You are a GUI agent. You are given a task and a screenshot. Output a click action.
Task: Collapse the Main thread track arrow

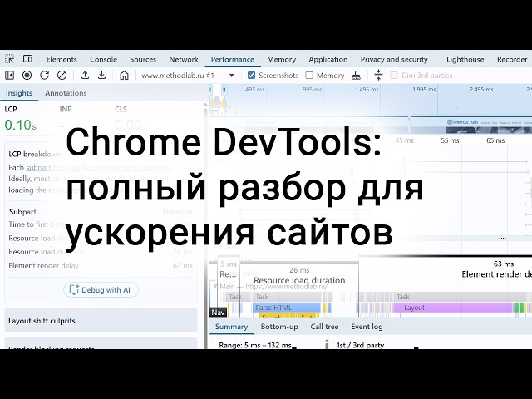pos(215,287)
